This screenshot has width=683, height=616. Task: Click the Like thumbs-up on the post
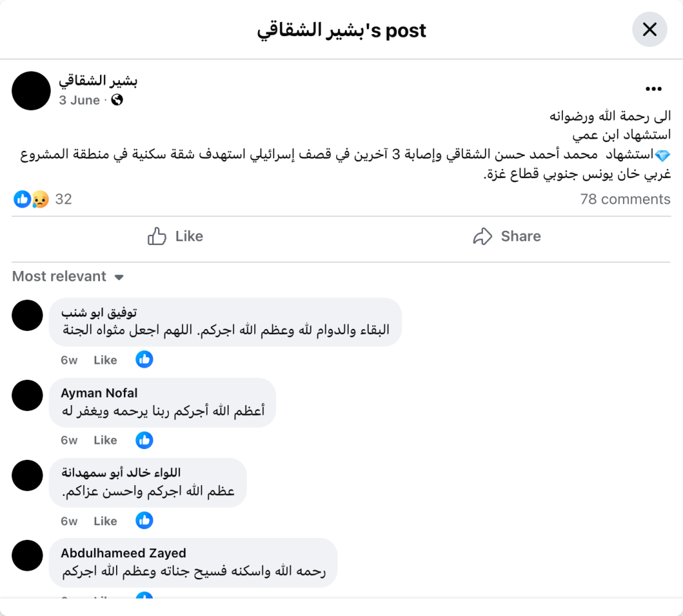click(175, 236)
